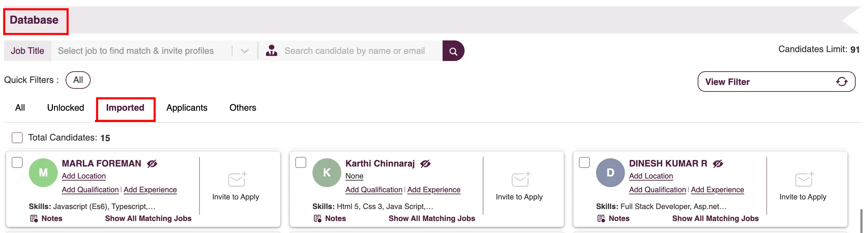Click the magnifier search button
The image size is (868, 233).
tap(453, 51)
